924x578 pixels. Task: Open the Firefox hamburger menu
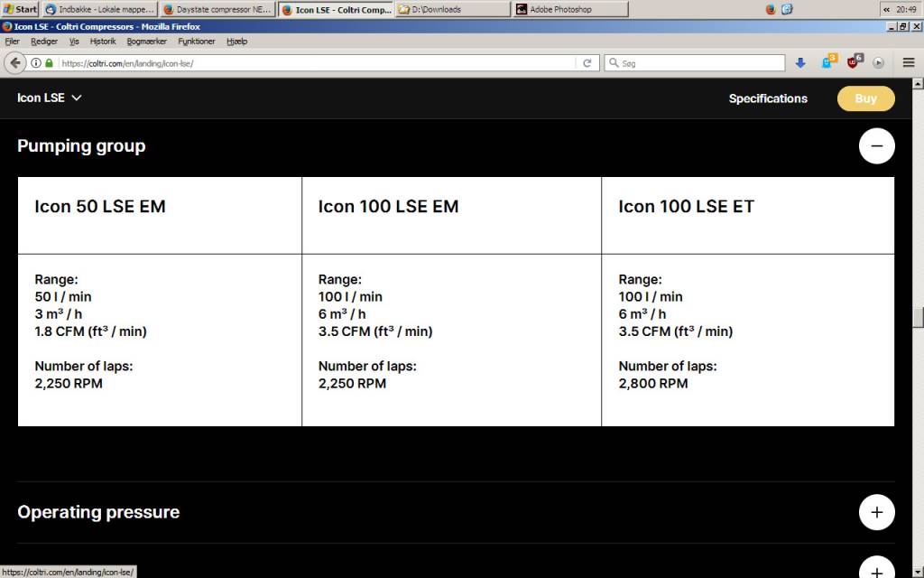[909, 62]
